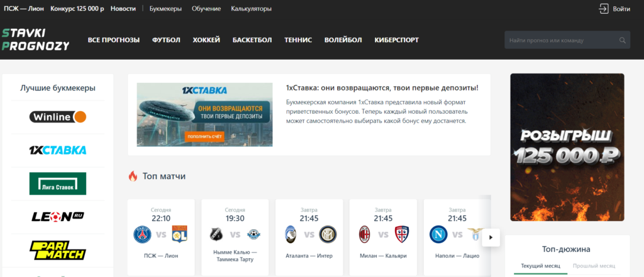Screen dimensions: 644x277
Task: Switch to Текущий месяц tab
Action: click(x=540, y=266)
